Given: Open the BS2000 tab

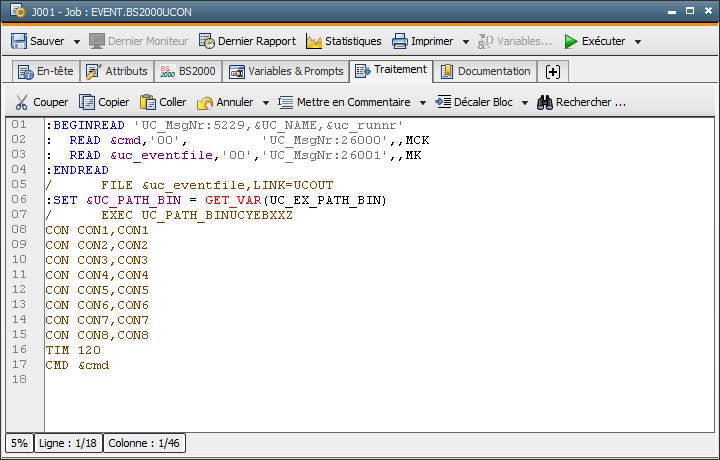Looking at the screenshot, I should (187, 72).
